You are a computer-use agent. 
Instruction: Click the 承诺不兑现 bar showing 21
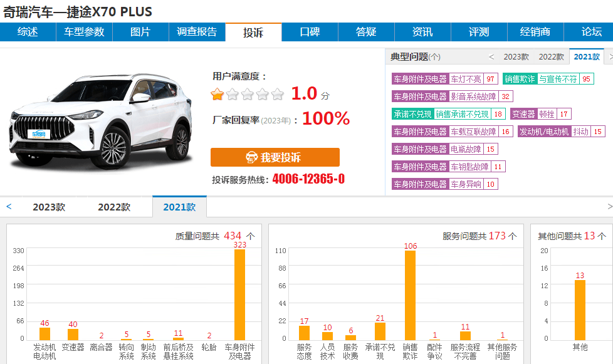click(380, 331)
